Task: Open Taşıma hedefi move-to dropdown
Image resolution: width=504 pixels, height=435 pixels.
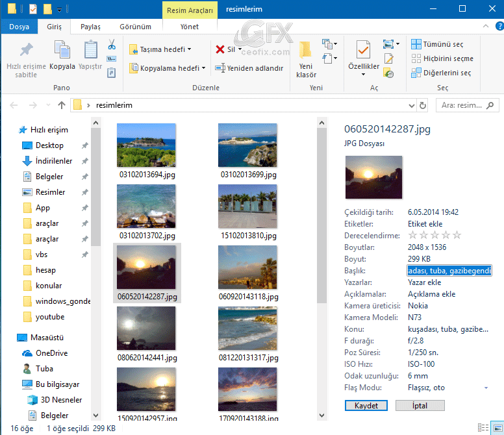Action: coord(160,49)
